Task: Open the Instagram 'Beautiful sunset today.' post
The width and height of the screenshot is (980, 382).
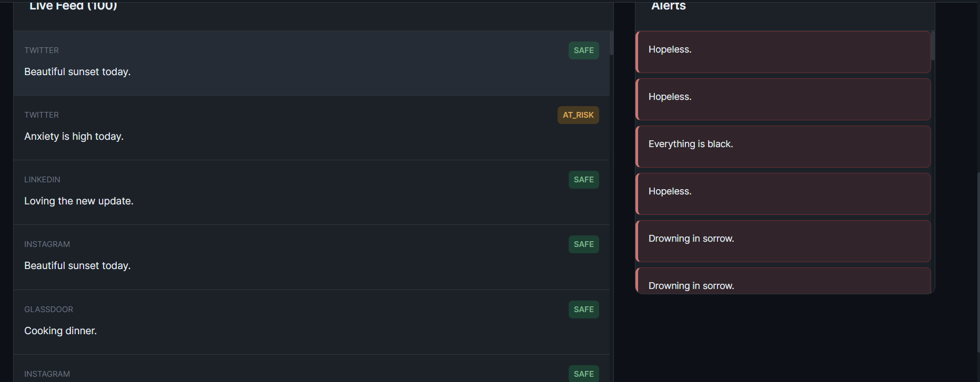Action: click(x=311, y=257)
